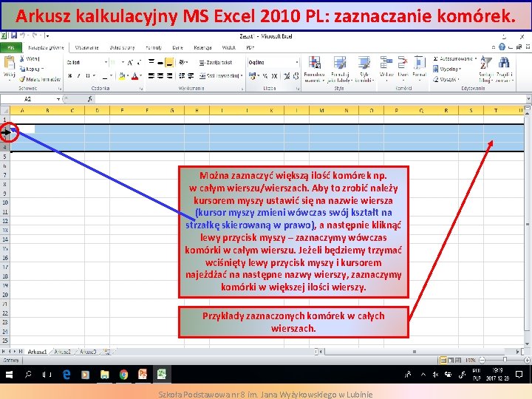
Task: Open the Name Box dropdown arrow
Action: [58, 99]
